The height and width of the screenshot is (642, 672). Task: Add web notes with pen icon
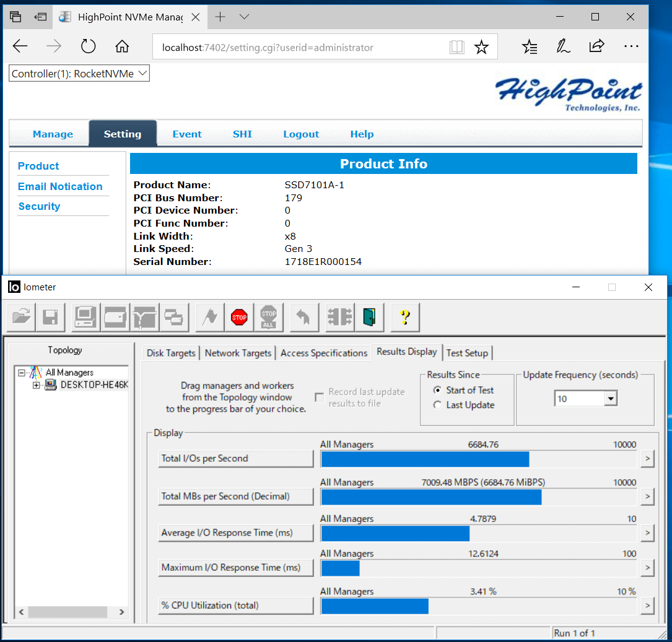pyautogui.click(x=563, y=46)
